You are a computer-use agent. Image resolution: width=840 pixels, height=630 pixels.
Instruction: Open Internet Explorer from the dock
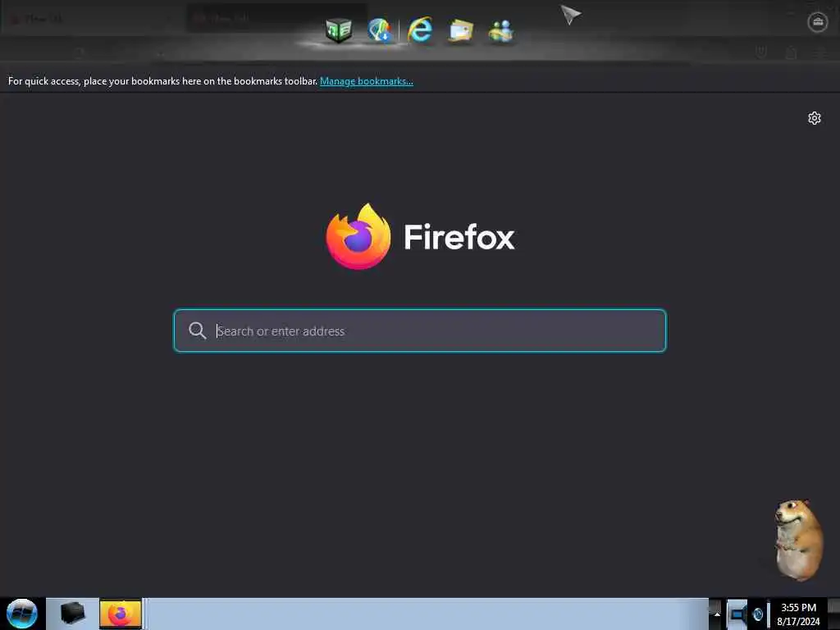point(420,30)
